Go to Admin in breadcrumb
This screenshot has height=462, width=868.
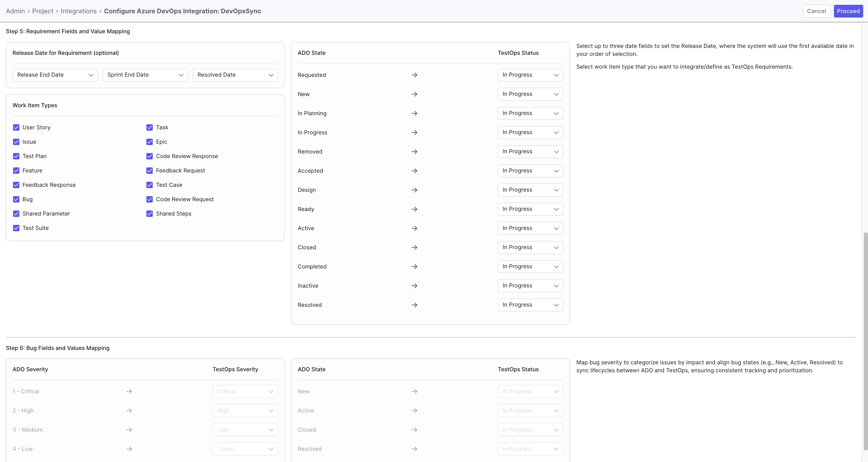coord(15,11)
